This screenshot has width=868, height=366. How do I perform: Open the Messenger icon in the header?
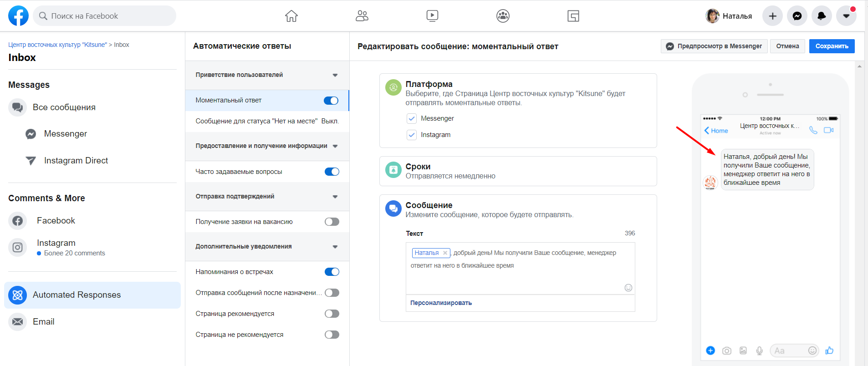click(797, 16)
